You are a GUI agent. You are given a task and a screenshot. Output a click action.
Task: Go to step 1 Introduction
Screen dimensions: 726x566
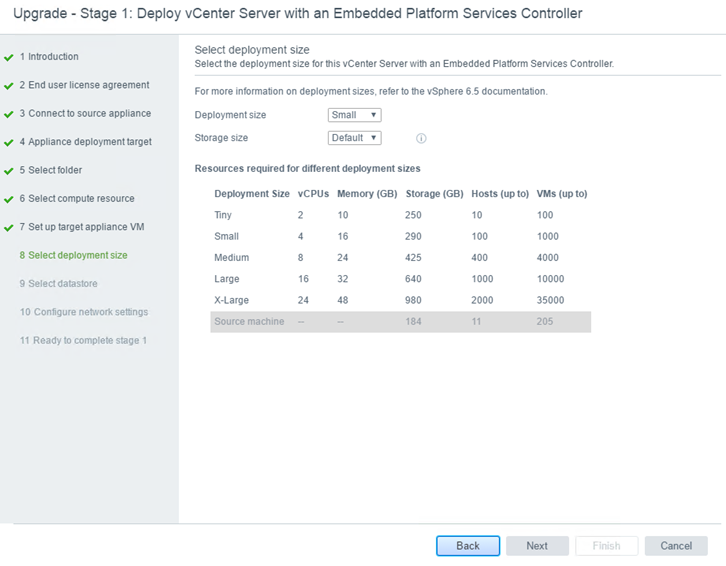(49, 57)
